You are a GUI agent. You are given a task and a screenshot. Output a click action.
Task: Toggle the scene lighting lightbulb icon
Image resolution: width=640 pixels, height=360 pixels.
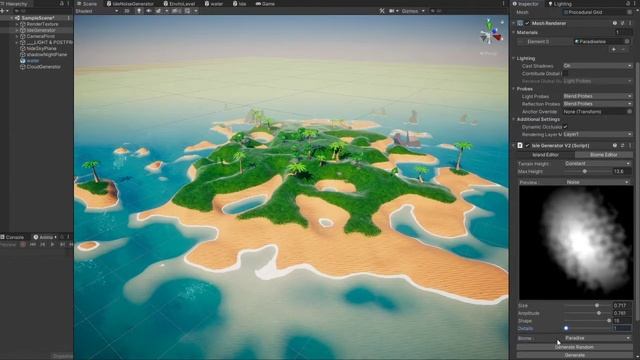pos(139,11)
